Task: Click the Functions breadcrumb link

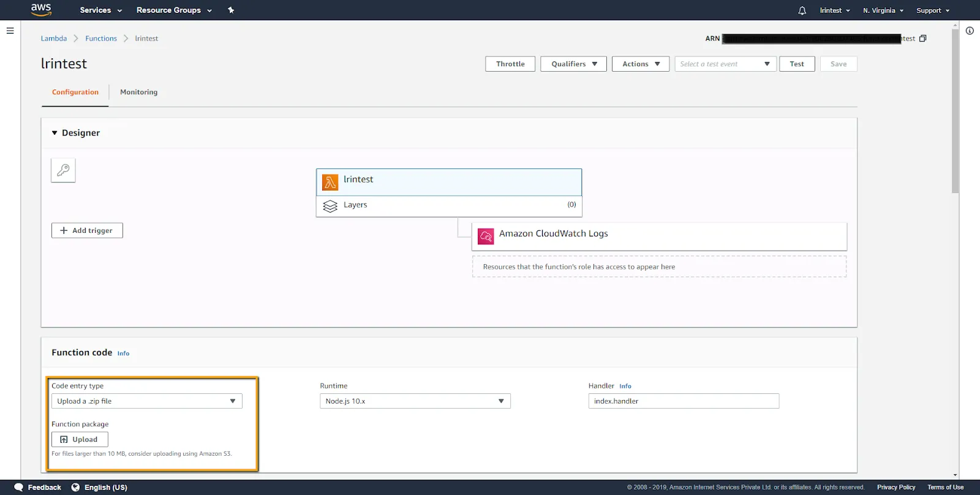Action: [101, 39]
